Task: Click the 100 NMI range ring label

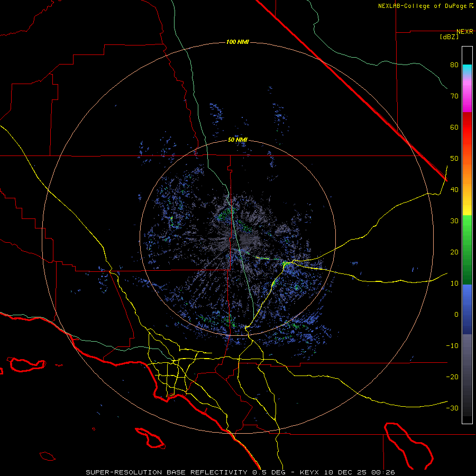Action: click(x=237, y=42)
